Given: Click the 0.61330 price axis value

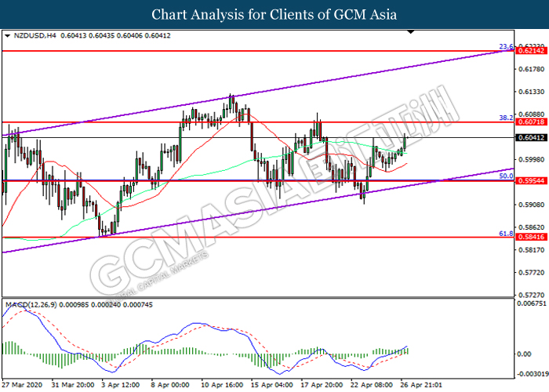Looking at the screenshot, I should [x=531, y=92].
